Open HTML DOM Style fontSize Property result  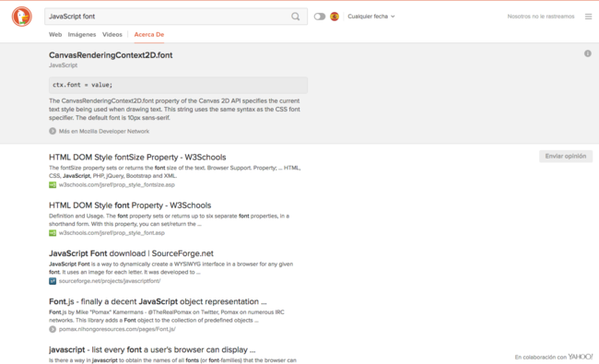[137, 157]
